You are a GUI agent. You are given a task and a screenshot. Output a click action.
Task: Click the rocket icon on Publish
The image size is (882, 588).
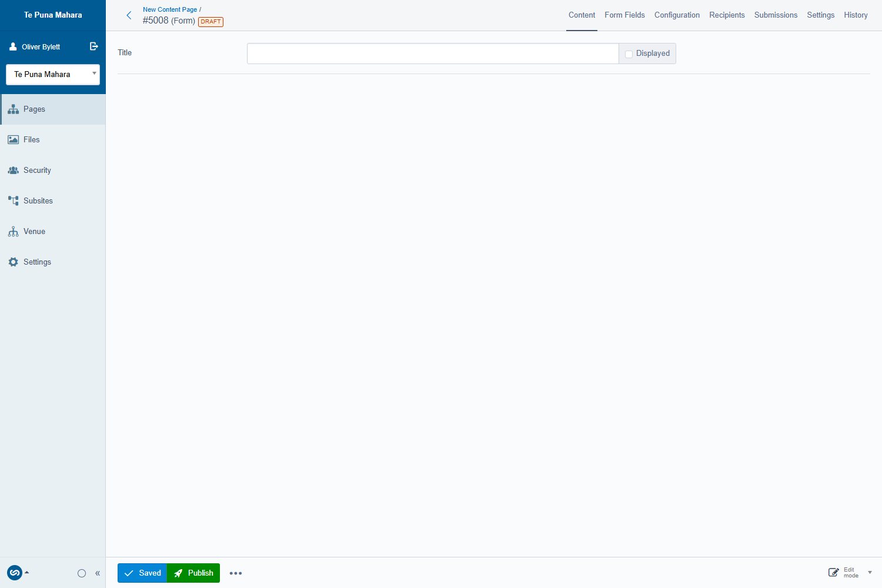tap(178, 573)
